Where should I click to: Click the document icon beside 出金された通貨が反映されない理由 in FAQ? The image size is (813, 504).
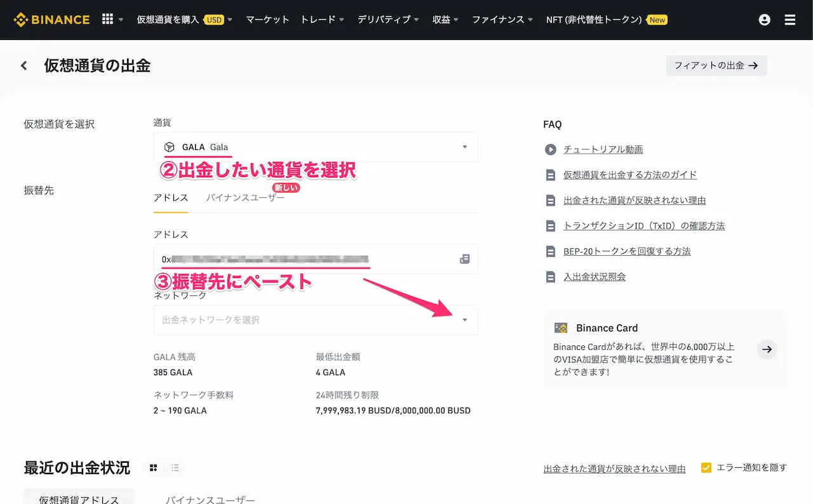[550, 201]
